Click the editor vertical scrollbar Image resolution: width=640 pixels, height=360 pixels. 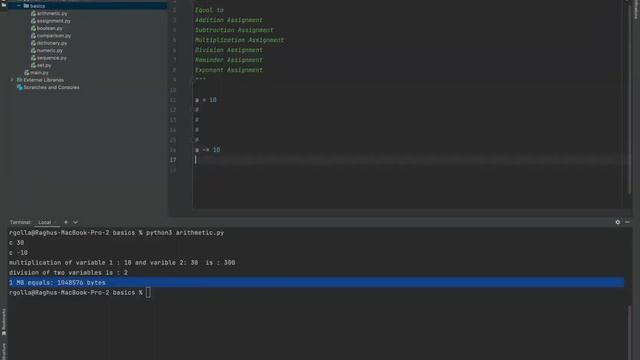pos(629,98)
